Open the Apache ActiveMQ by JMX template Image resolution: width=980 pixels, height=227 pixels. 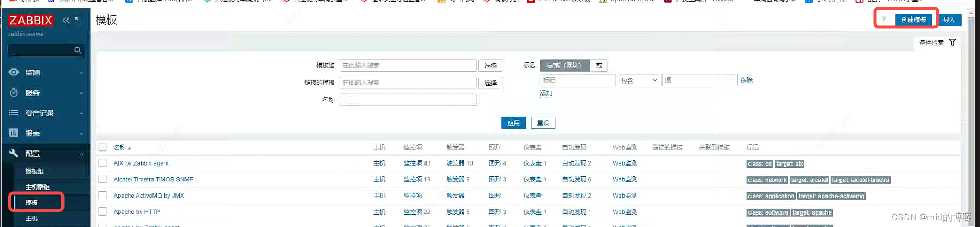(149, 196)
